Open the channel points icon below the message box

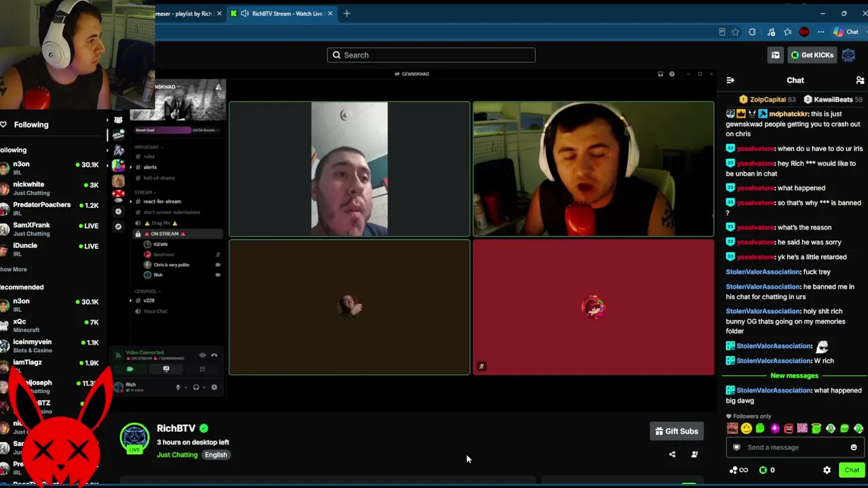point(738,470)
